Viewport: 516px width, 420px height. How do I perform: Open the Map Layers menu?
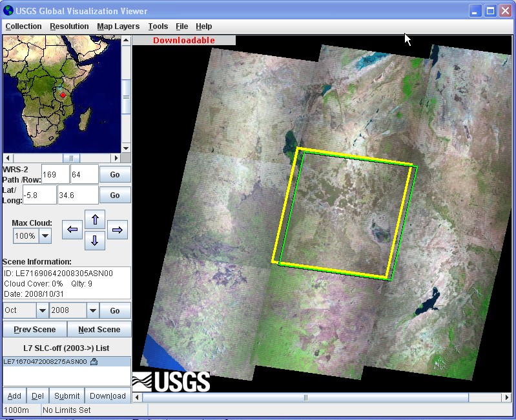click(118, 26)
